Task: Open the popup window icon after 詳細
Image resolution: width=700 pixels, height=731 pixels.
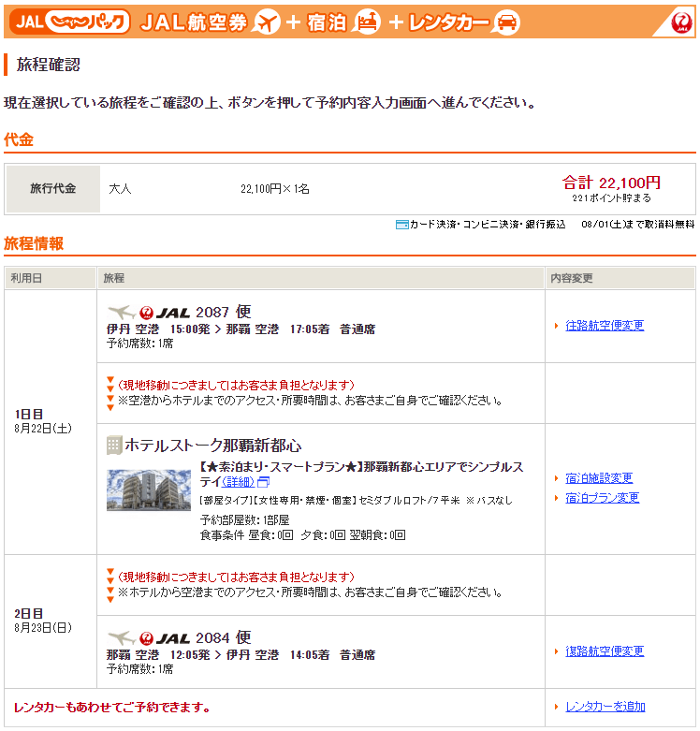Action: coord(263,482)
